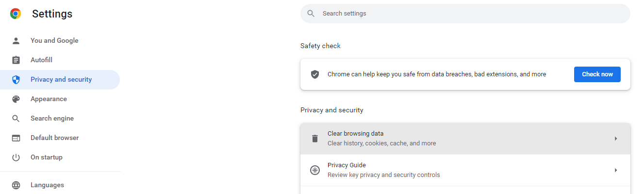Run safety check with Check now

597,74
